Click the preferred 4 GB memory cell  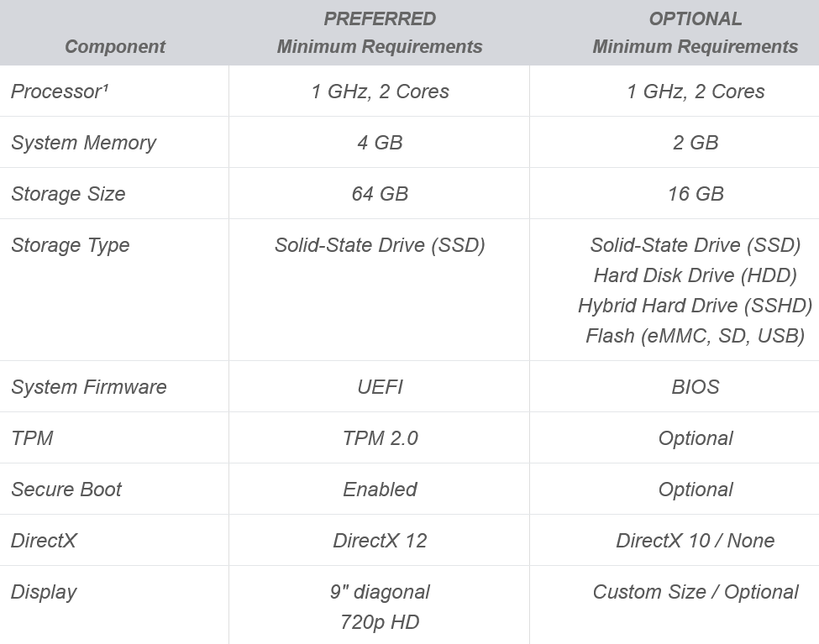[380, 143]
